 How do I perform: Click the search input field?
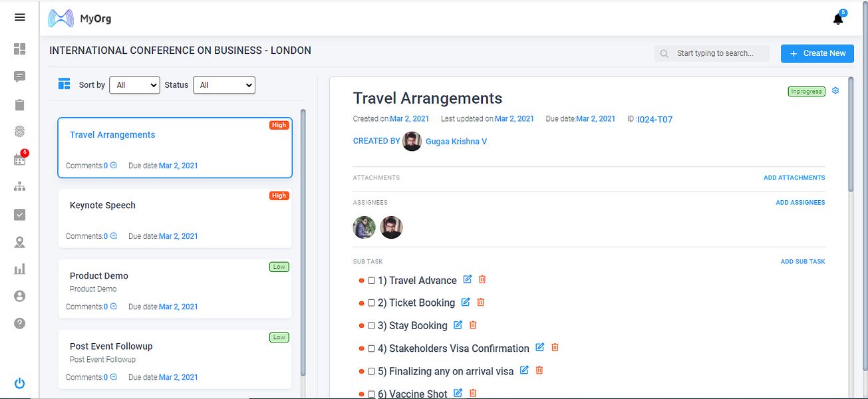712,53
